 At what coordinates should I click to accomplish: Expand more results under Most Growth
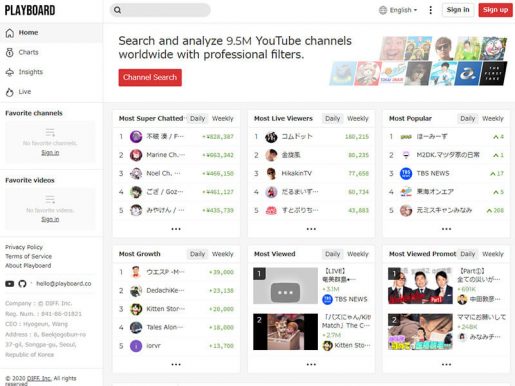pyautogui.click(x=176, y=364)
